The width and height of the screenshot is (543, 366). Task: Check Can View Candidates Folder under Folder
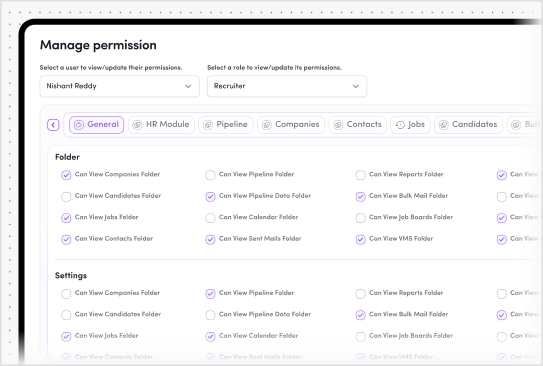click(66, 197)
